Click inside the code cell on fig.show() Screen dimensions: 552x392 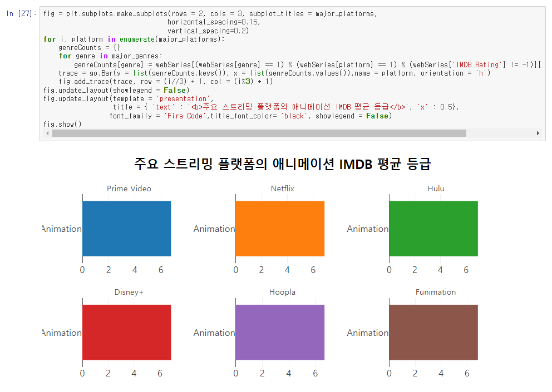62,124
